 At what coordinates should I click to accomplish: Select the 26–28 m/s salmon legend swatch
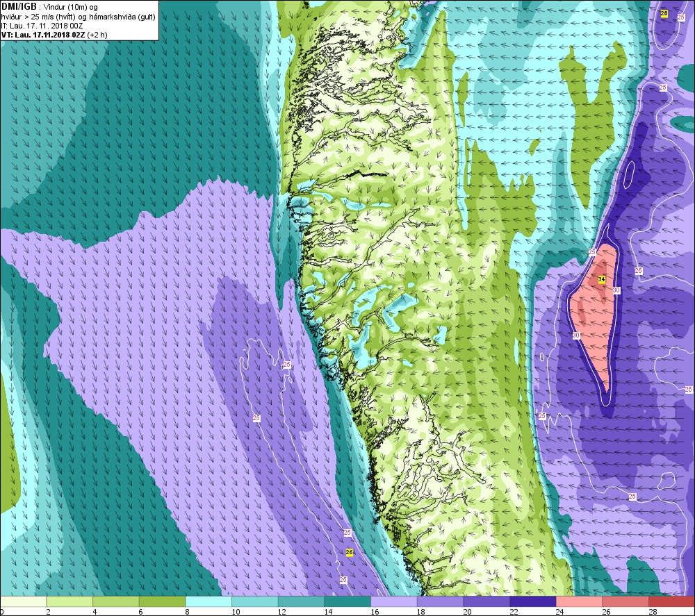[625, 601]
